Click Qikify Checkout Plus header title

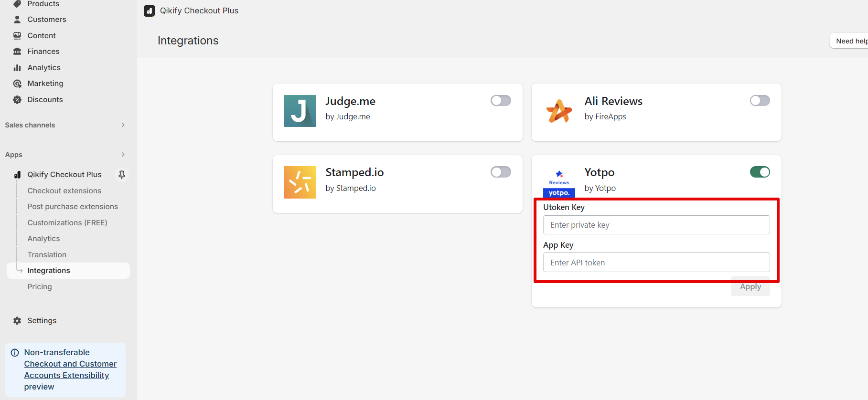(x=199, y=11)
